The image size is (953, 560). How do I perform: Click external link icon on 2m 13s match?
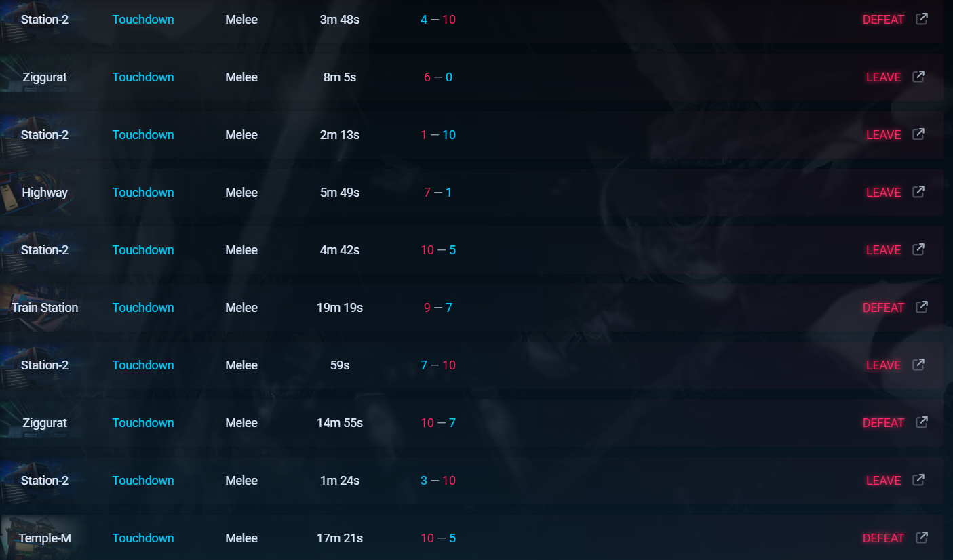918,134
